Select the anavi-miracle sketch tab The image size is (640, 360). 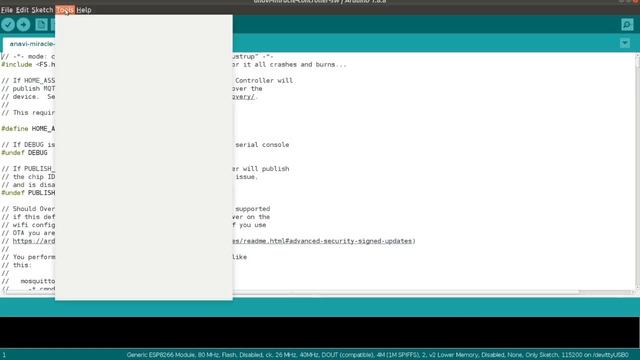coord(29,44)
